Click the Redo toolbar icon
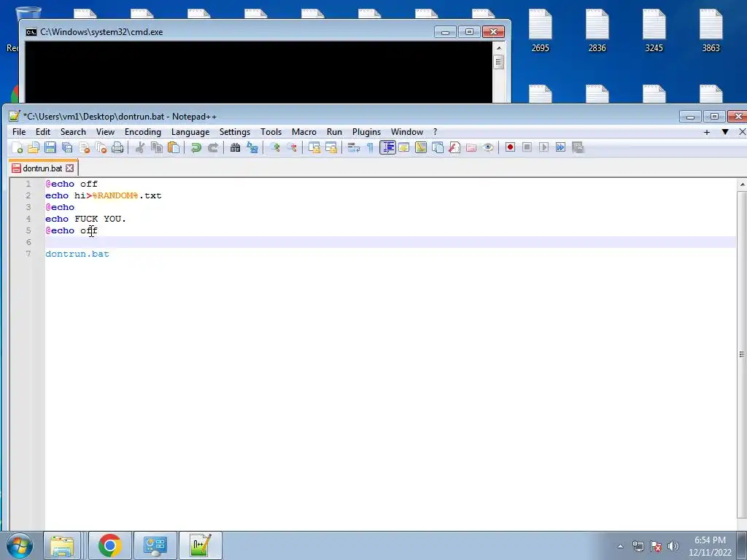Screen dimensions: 747x560 [x=213, y=147]
